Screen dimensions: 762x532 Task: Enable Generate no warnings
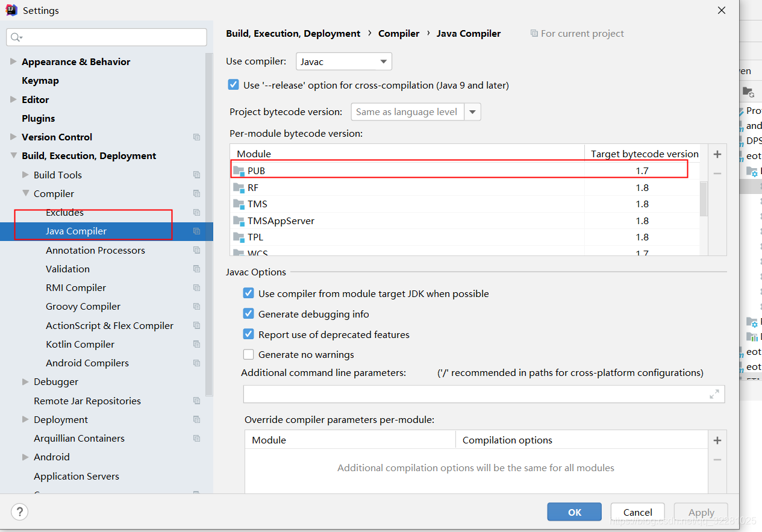click(248, 354)
